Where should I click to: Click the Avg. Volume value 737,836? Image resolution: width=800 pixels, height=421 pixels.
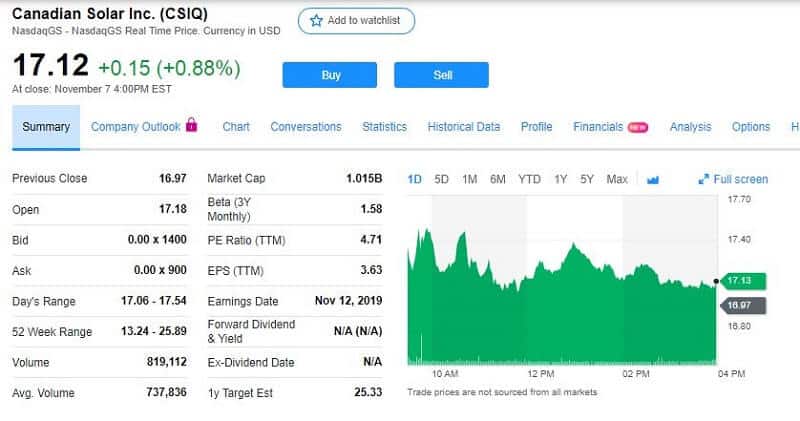[x=166, y=392]
